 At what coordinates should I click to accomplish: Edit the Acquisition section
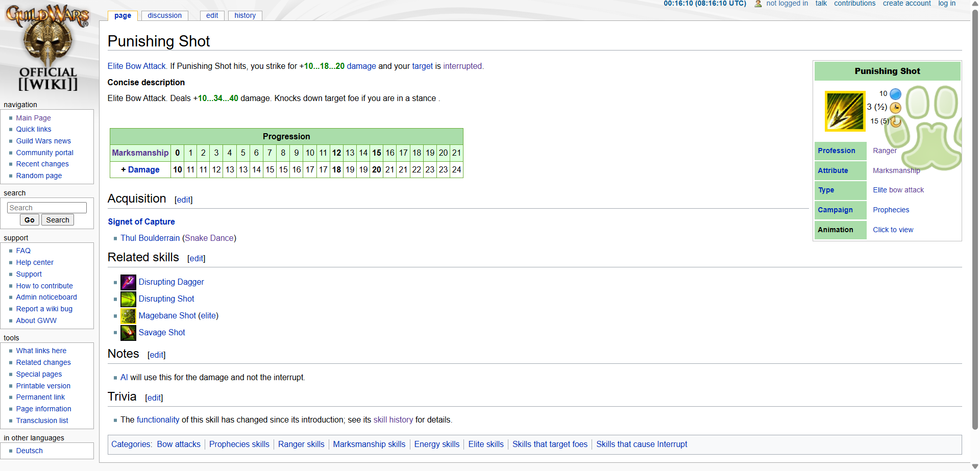184,200
